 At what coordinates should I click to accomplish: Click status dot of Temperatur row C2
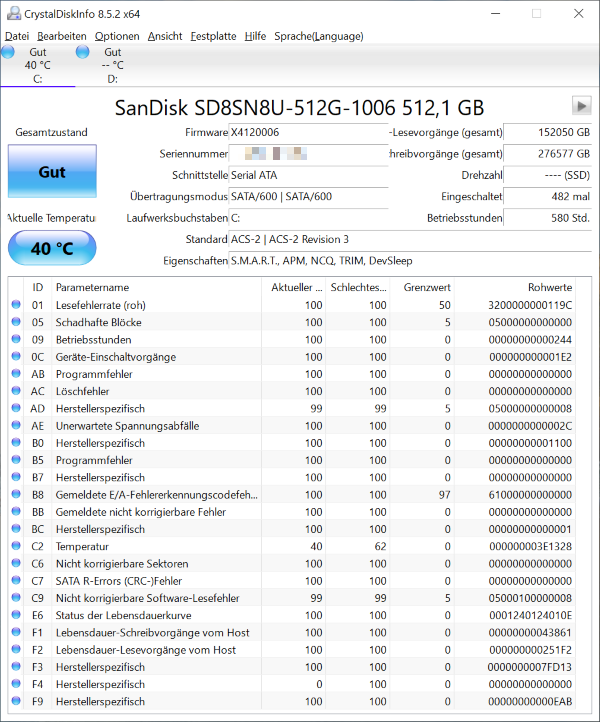click(16, 546)
